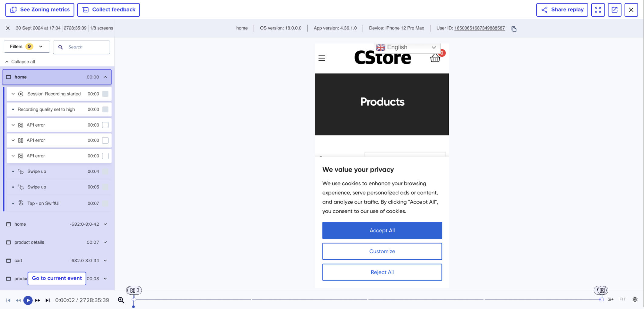This screenshot has width=644, height=309.
Task: Select the Swipe up event at 00:05
Action: click(x=59, y=187)
